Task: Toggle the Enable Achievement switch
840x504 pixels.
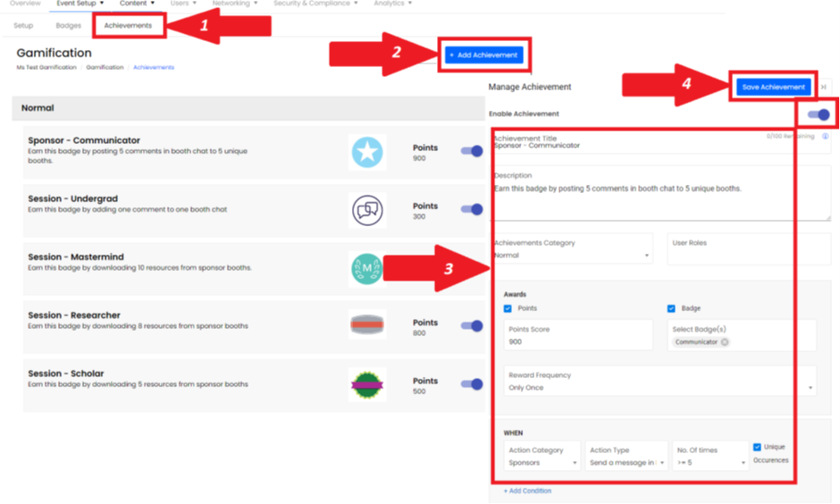Action: 819,114
